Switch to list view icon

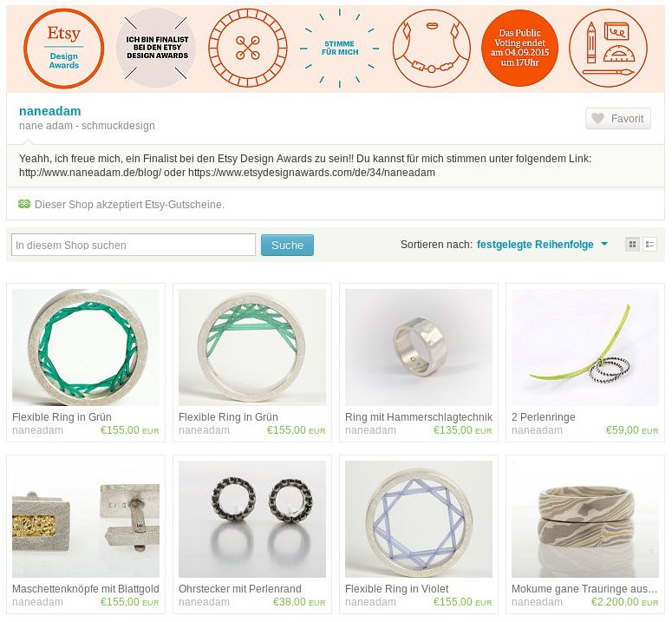tap(649, 245)
